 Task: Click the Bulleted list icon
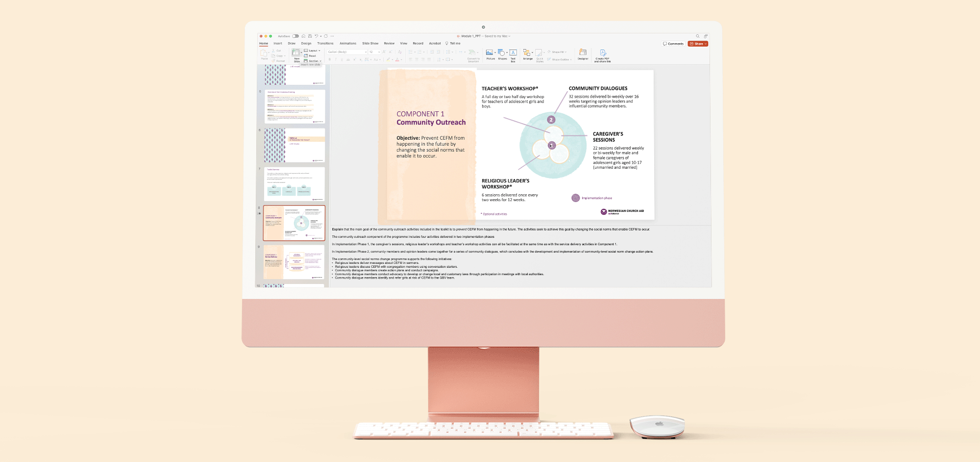click(411, 51)
